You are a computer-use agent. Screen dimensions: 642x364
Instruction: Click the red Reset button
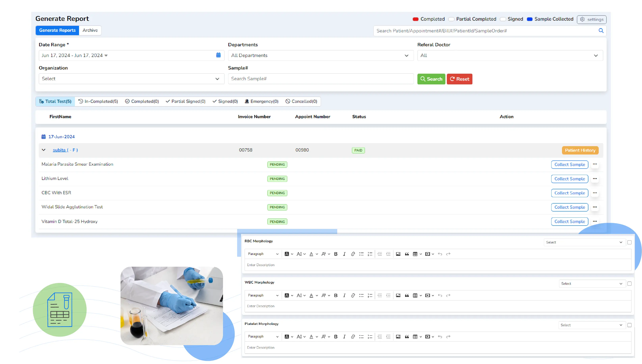point(459,79)
